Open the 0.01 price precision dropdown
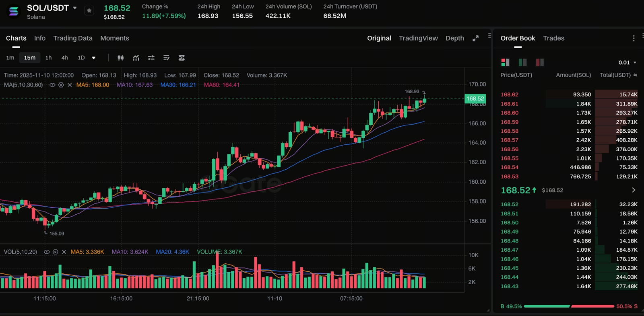The width and height of the screenshot is (644, 316). click(627, 63)
